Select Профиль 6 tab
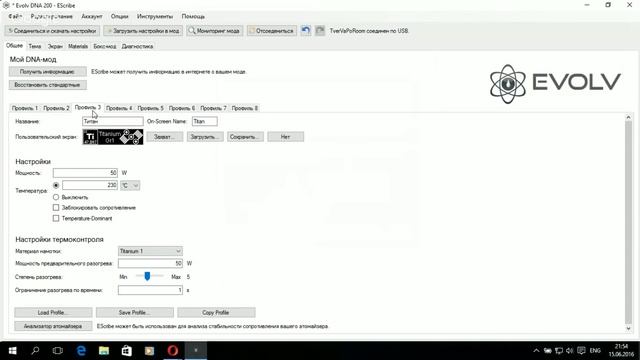640x360 pixels. click(182, 108)
